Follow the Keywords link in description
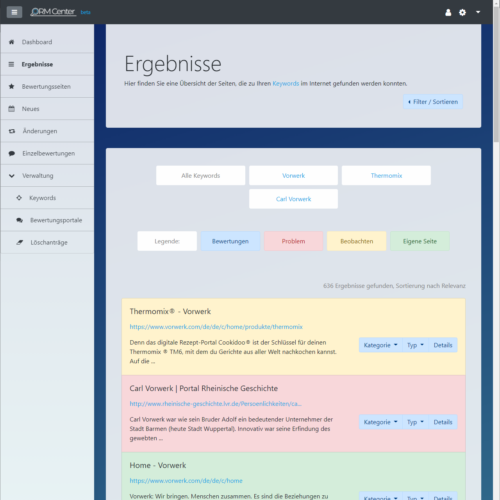This screenshot has height=500, width=500. click(x=286, y=84)
